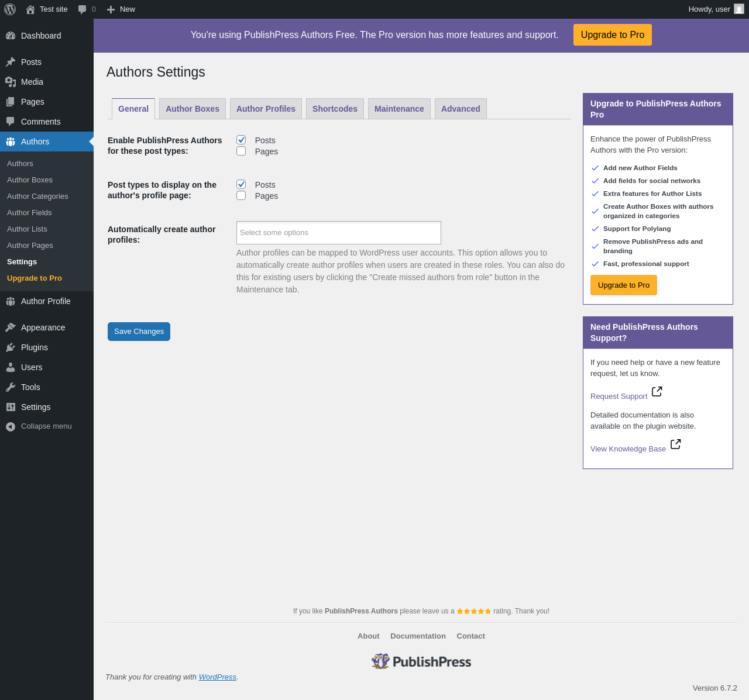Open the 'Select some options' roles dropdown
Screen dimensions: 749x700
click(339, 233)
